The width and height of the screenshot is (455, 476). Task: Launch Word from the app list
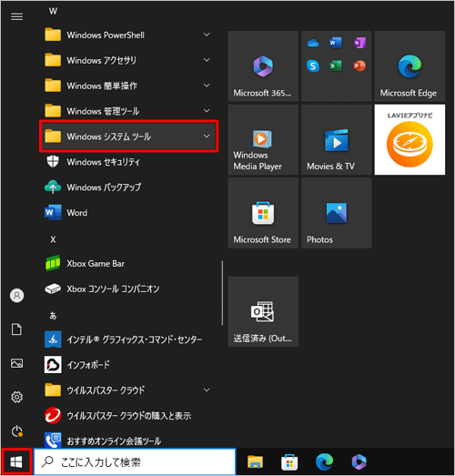click(128, 212)
